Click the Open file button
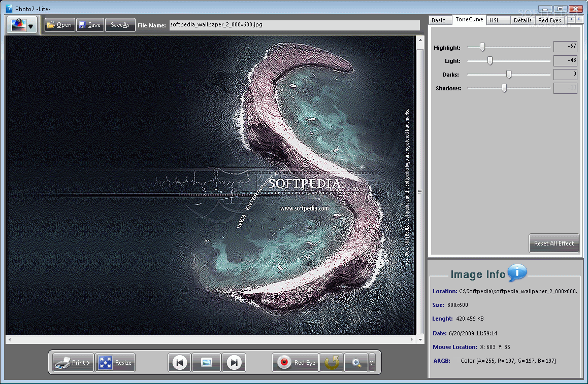This screenshot has width=588, height=384. 59,25
